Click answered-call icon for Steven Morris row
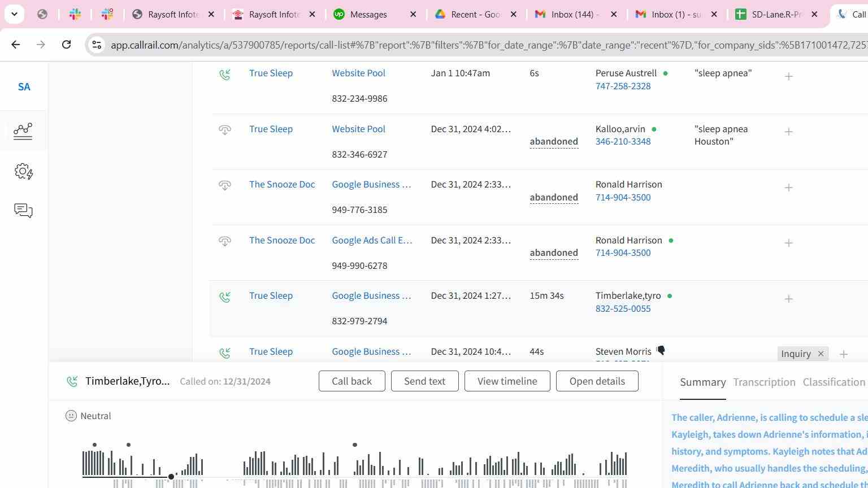The width and height of the screenshot is (868, 488). pyautogui.click(x=225, y=352)
